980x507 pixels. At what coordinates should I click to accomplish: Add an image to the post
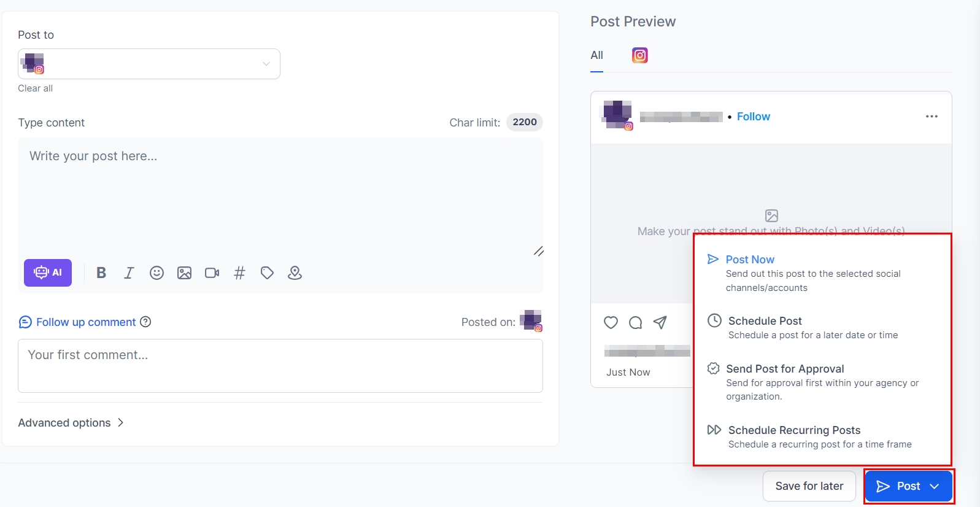click(x=184, y=273)
